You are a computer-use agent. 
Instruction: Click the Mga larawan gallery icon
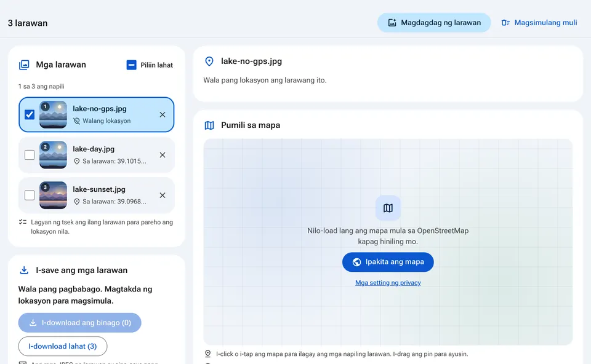(x=24, y=65)
